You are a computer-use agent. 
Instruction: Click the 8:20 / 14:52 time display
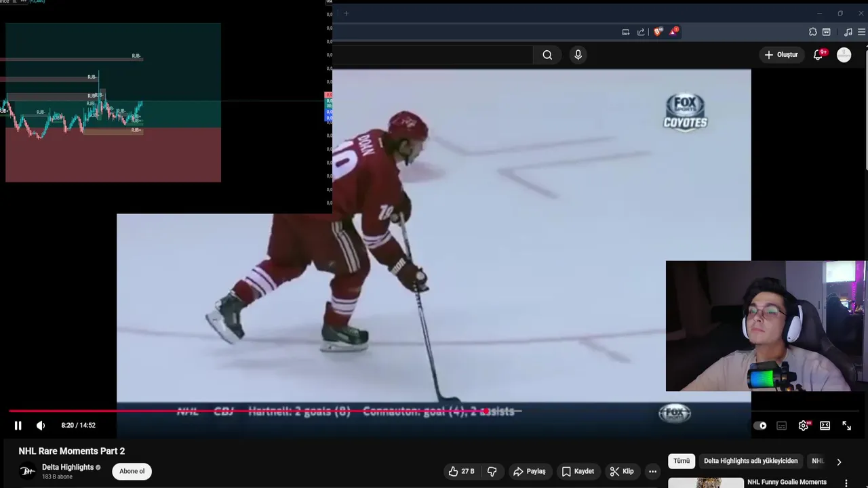(78, 426)
